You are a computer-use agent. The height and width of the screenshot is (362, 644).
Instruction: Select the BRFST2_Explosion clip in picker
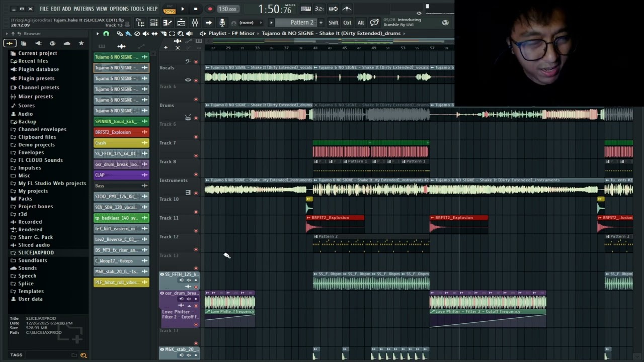coord(121,132)
